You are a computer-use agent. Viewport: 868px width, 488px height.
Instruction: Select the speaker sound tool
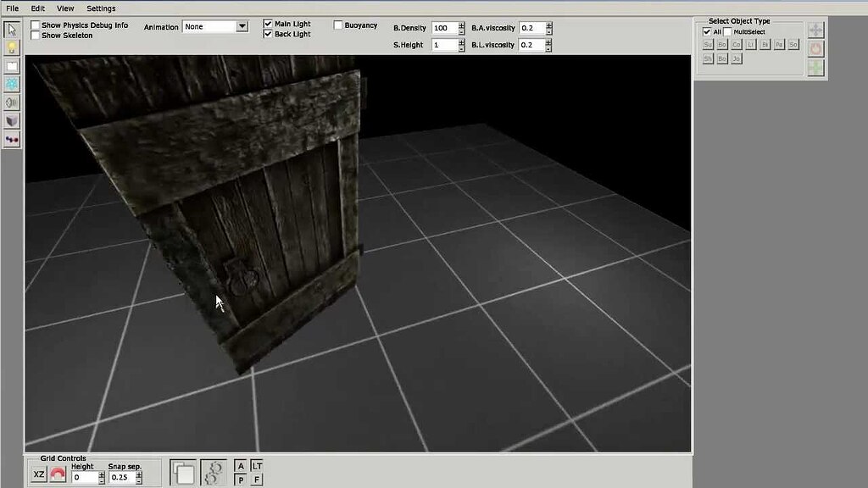click(x=11, y=102)
